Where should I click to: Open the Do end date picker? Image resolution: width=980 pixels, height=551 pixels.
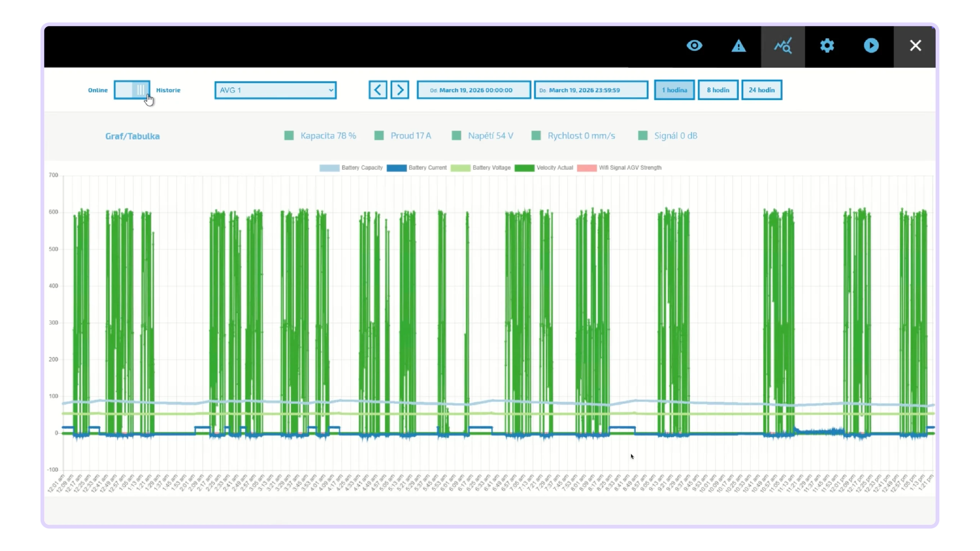(x=591, y=90)
